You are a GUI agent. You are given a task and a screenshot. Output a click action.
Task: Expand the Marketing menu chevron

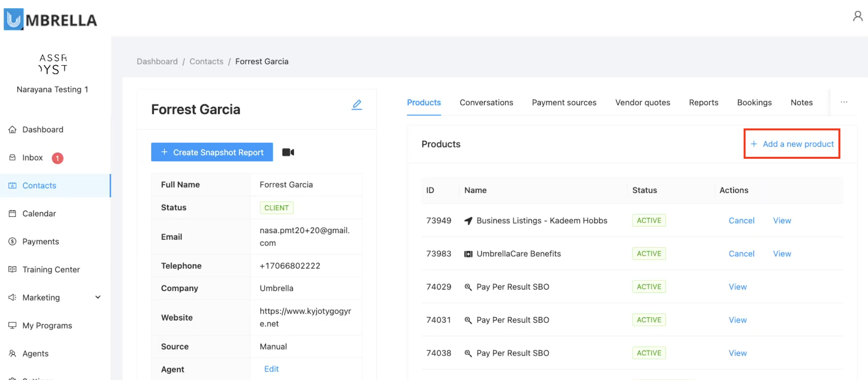click(98, 297)
